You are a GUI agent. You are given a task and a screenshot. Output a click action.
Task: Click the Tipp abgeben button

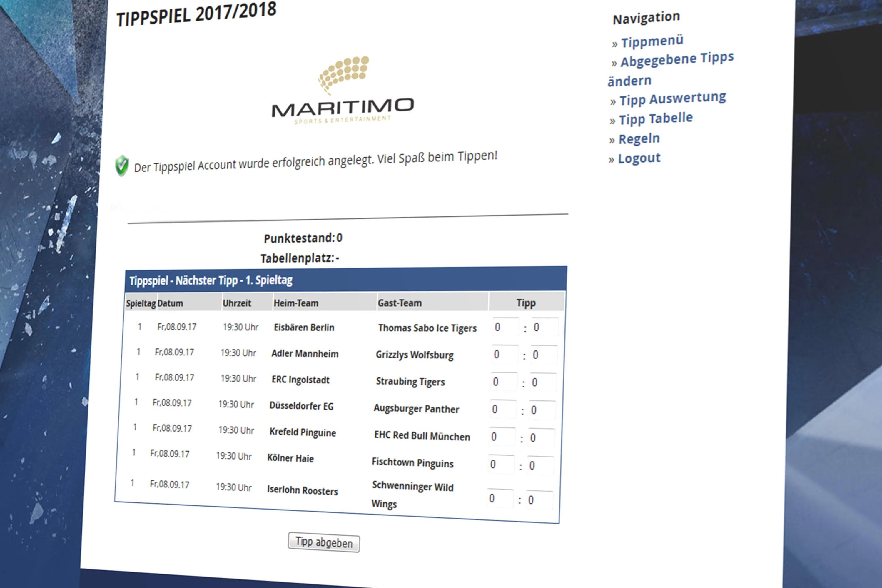click(324, 542)
